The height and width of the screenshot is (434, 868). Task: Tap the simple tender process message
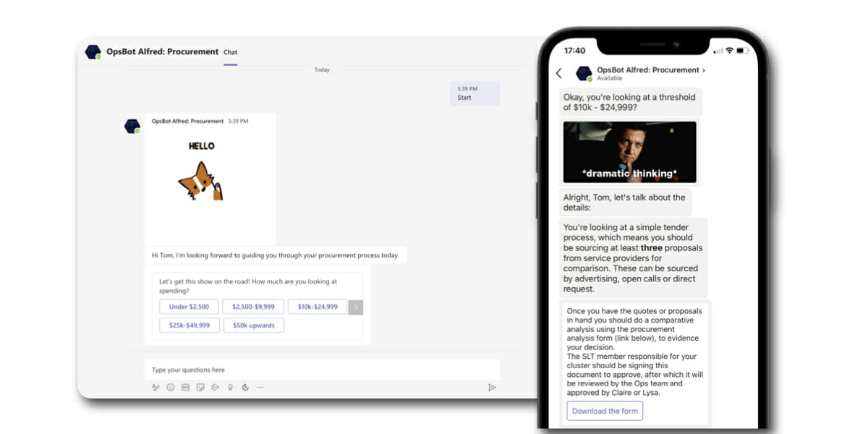pyautogui.click(x=634, y=258)
